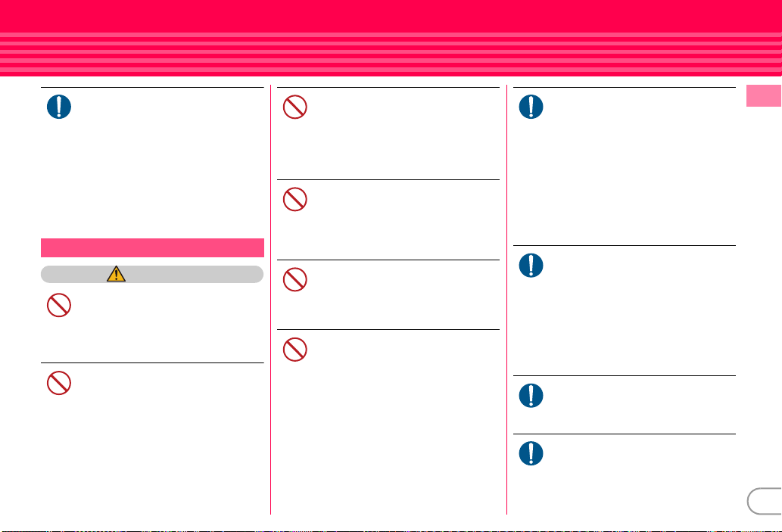Click the pink striped band below the red banner

click(x=391, y=54)
